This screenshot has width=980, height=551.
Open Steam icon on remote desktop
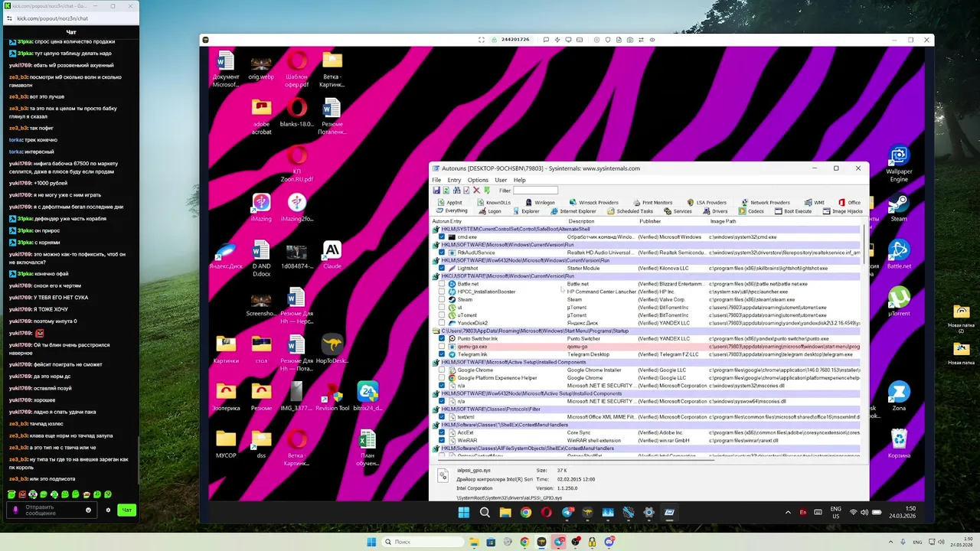coord(899,209)
